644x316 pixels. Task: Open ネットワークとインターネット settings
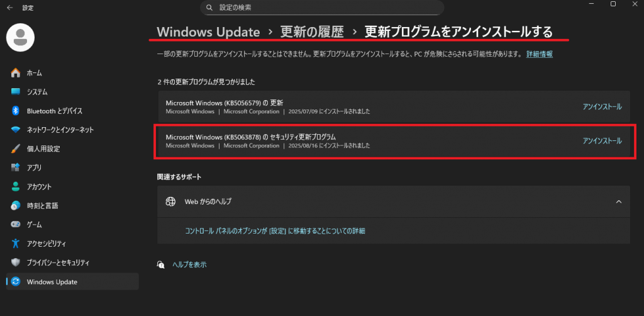tap(72, 130)
